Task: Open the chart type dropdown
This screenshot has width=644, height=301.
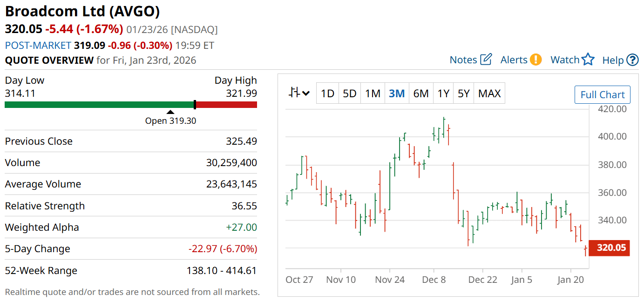Action: coord(299,93)
